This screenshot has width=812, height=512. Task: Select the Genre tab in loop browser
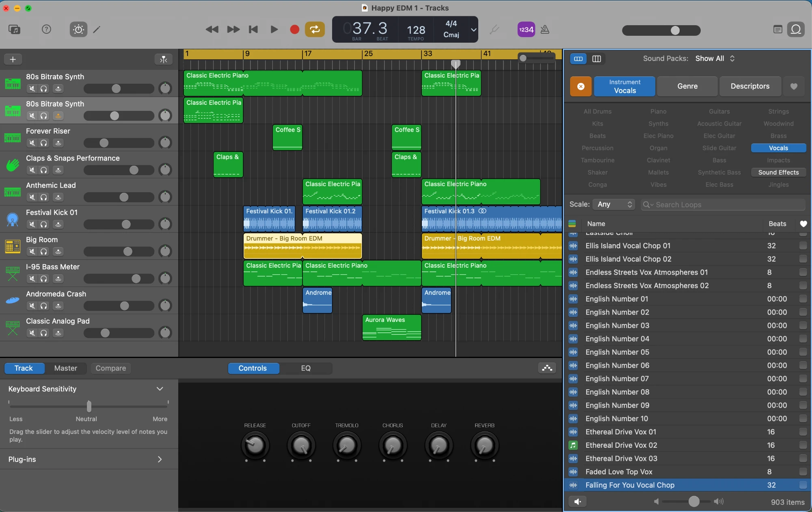pyautogui.click(x=687, y=86)
